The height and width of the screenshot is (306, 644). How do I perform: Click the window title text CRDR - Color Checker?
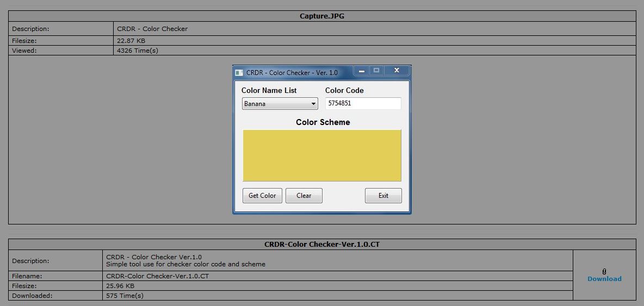(292, 73)
